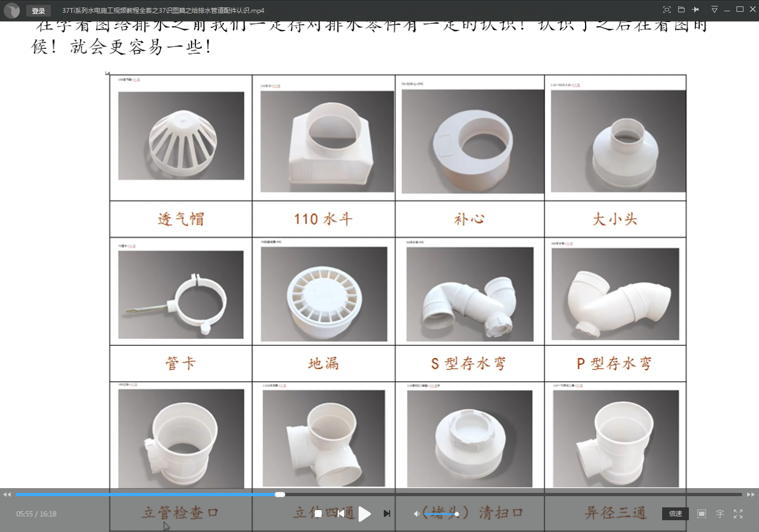This screenshot has width=759, height=532.
Task: Click the player logo icon
Action: 11,11
